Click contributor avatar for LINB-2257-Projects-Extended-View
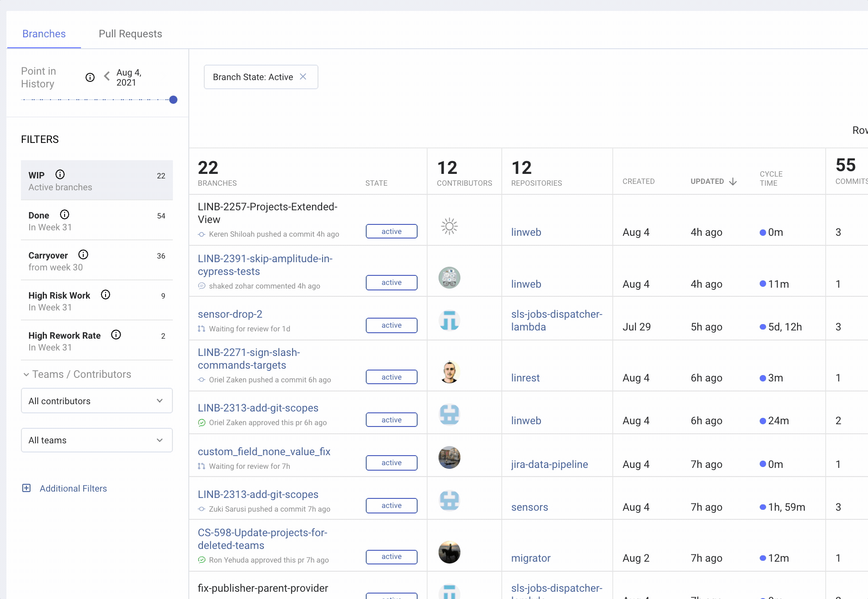868x599 pixels. [449, 226]
